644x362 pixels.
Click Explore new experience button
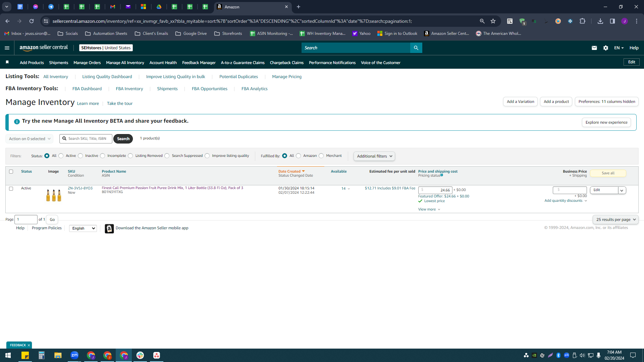tap(606, 122)
